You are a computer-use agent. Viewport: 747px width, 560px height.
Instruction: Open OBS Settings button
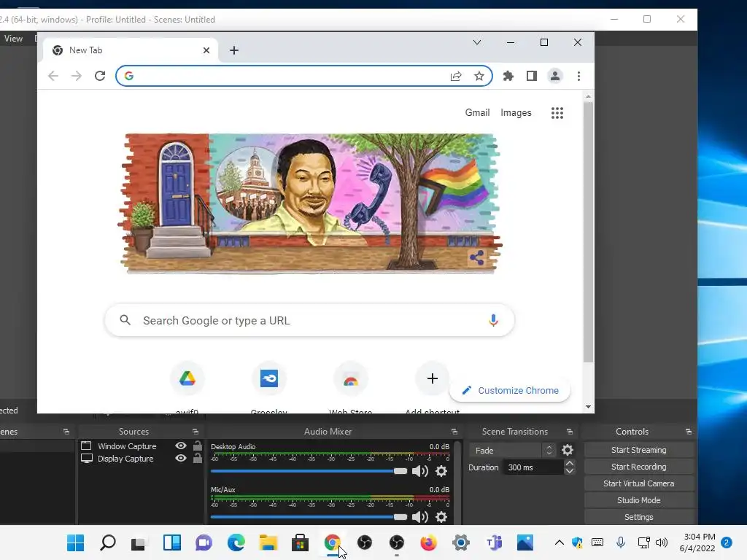(x=639, y=517)
